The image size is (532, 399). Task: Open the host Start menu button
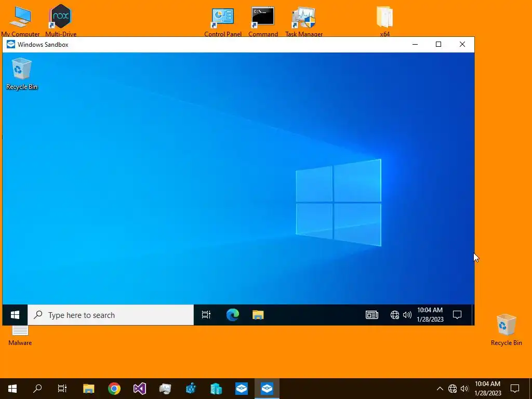pyautogui.click(x=12, y=389)
